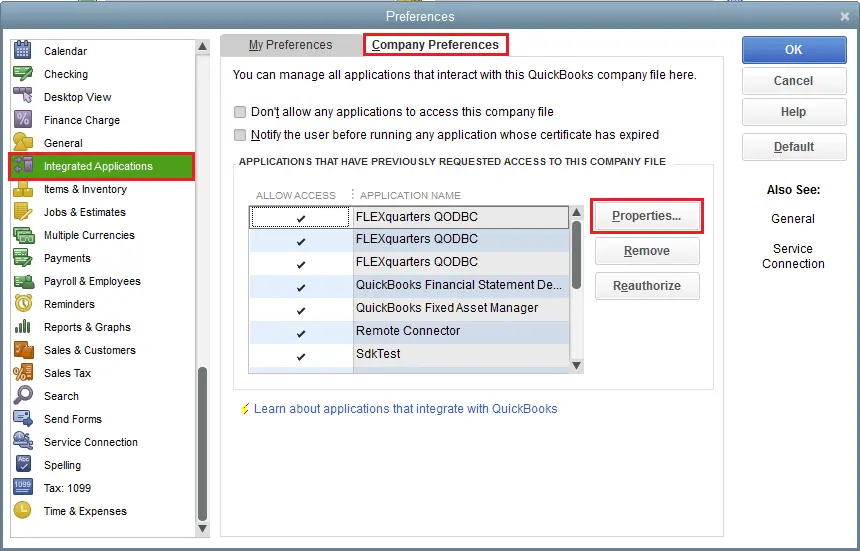
Task: Click the Sales Tax icon
Action: pos(22,373)
